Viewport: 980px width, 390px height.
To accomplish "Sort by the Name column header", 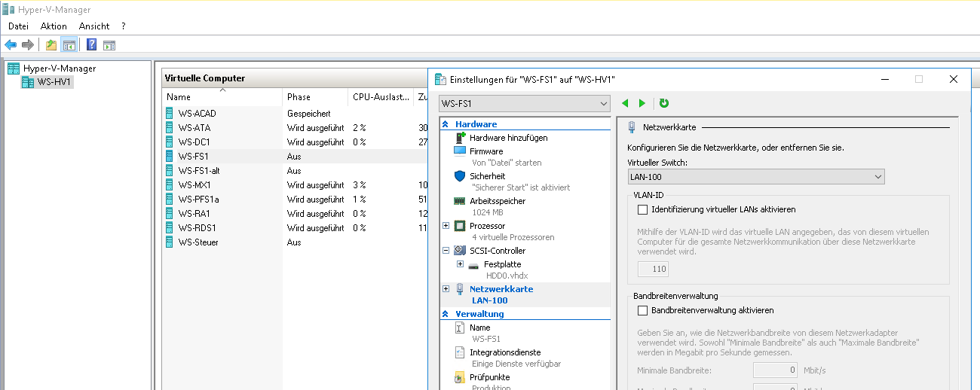I will [222, 97].
